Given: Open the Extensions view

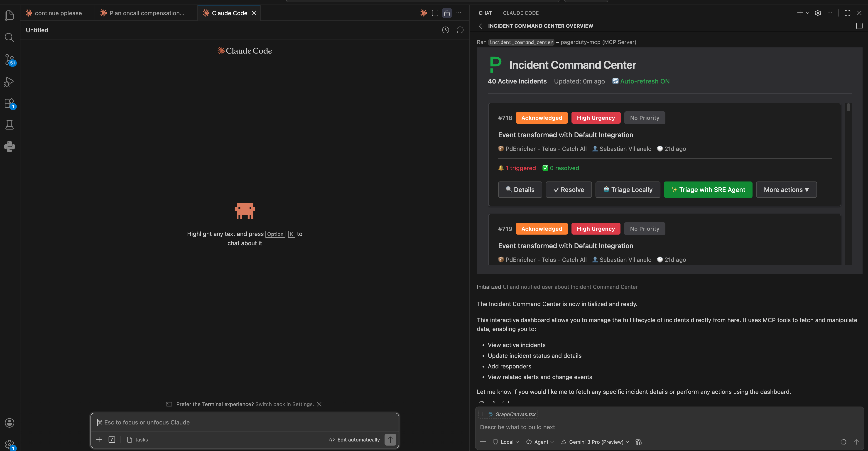Looking at the screenshot, I should click(x=9, y=103).
